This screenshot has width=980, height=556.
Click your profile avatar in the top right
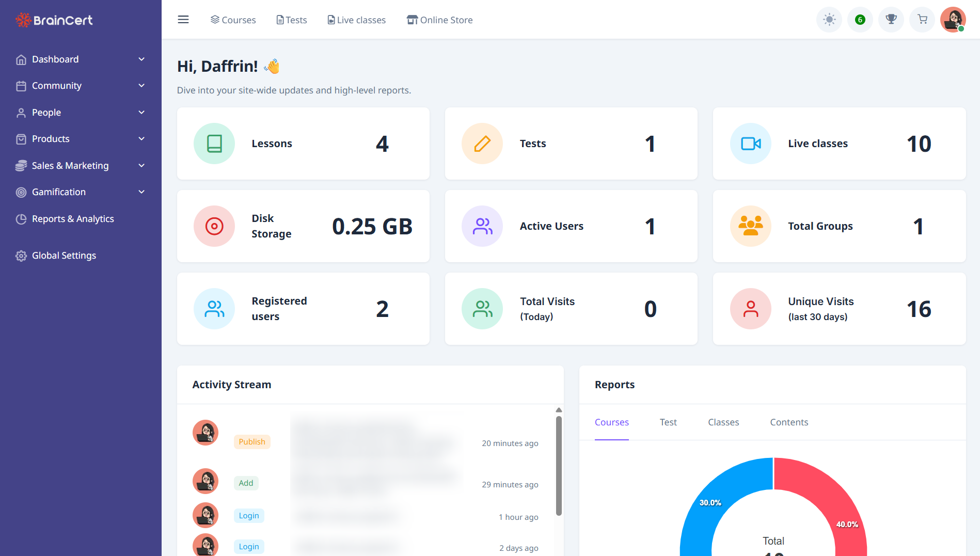(952, 19)
